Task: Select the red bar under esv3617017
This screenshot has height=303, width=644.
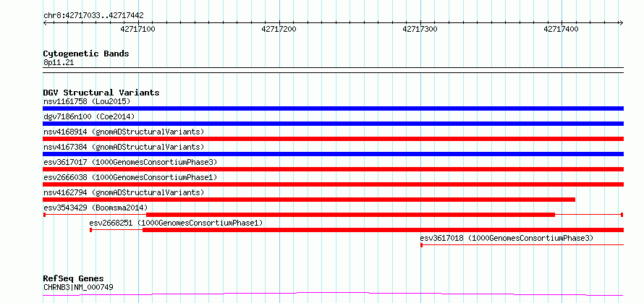Action: [333, 169]
